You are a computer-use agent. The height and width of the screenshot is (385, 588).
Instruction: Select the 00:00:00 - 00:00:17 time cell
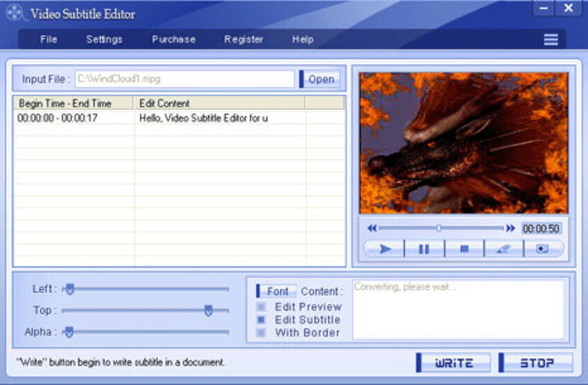[74, 118]
